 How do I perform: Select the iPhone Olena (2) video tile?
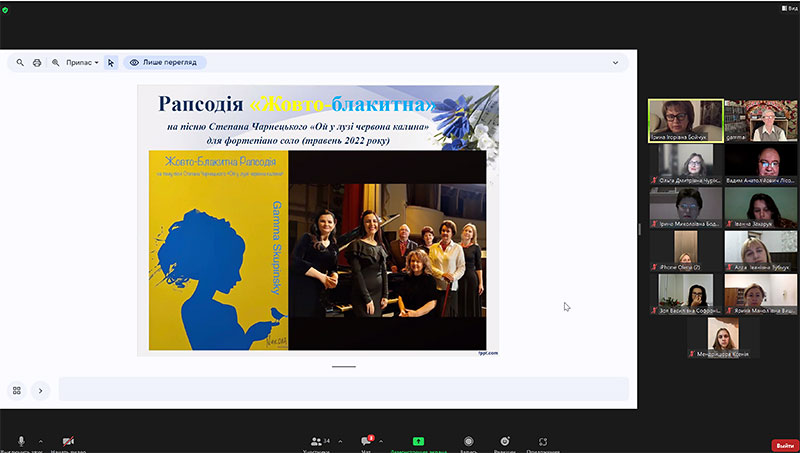[x=686, y=251]
